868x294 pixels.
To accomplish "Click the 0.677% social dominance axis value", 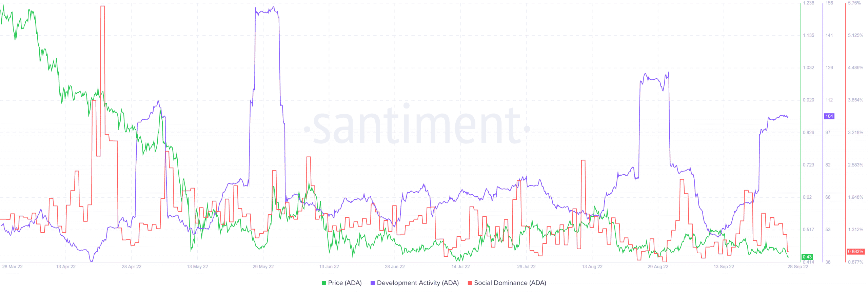I will click(855, 262).
